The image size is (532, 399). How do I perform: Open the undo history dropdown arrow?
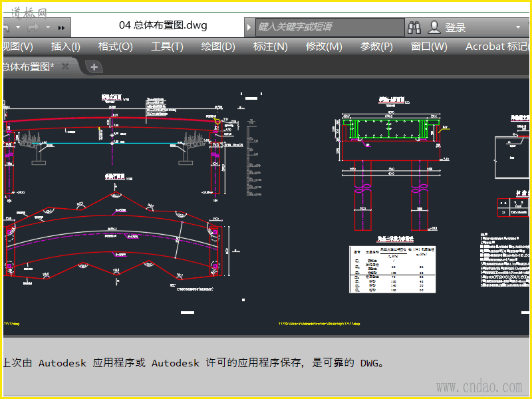[18, 27]
